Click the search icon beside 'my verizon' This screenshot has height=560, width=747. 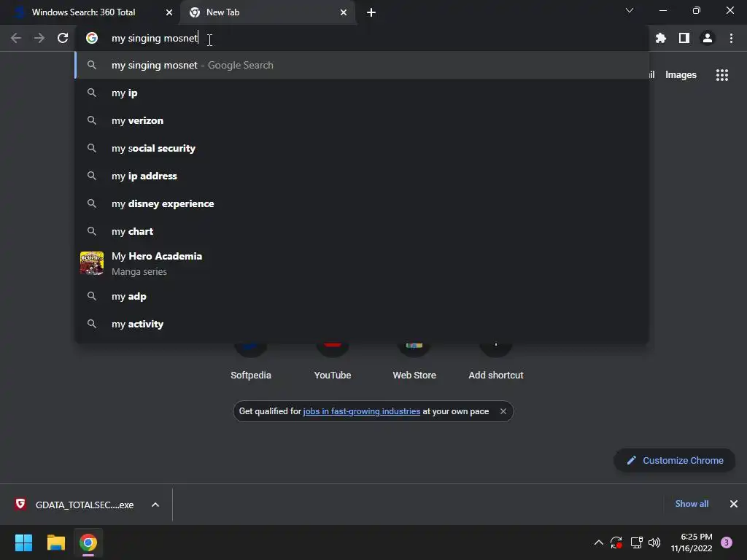[x=92, y=120]
